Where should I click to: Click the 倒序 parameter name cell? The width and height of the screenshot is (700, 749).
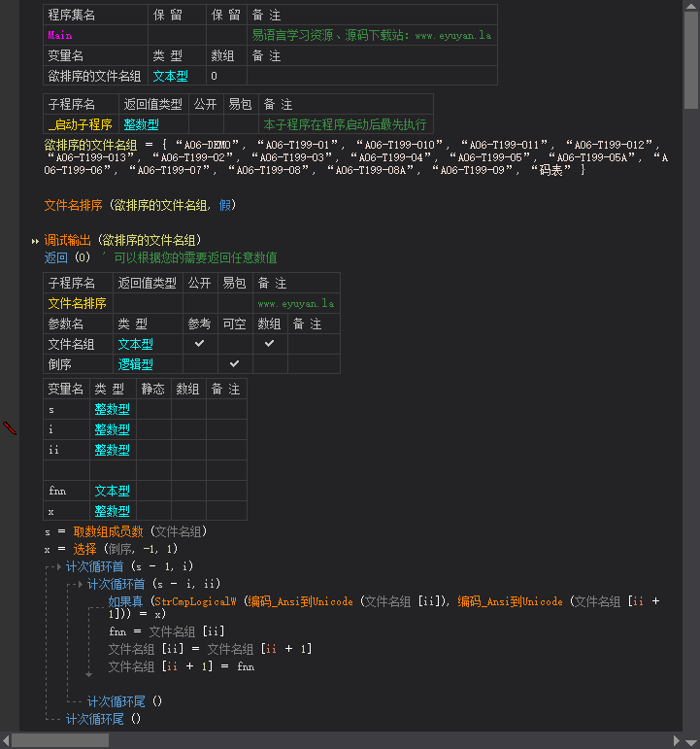pos(78,364)
